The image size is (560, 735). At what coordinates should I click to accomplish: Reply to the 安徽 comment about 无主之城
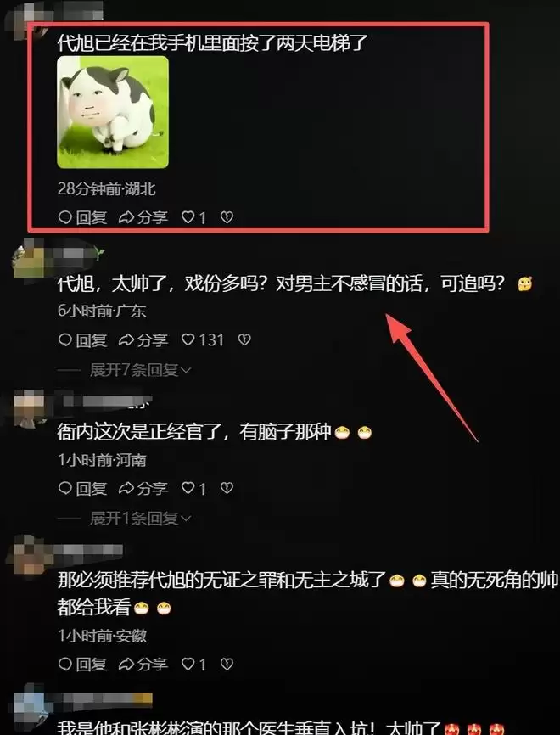[82, 664]
